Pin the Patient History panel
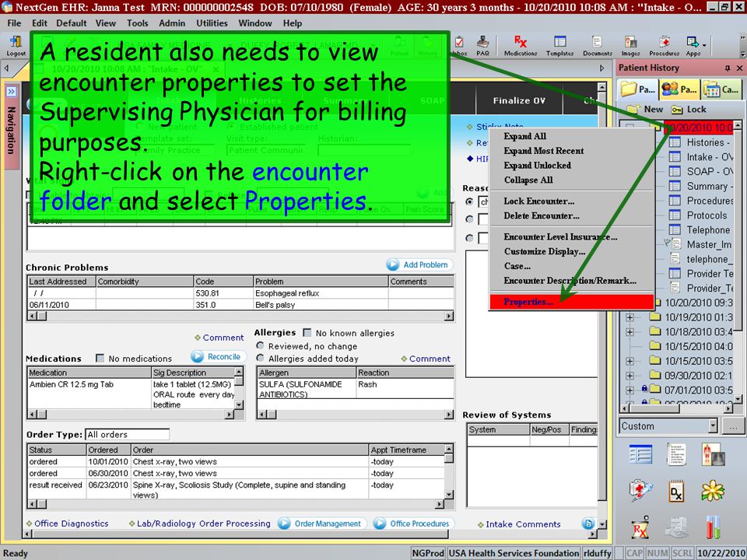The width and height of the screenshot is (747, 560). coord(727,68)
